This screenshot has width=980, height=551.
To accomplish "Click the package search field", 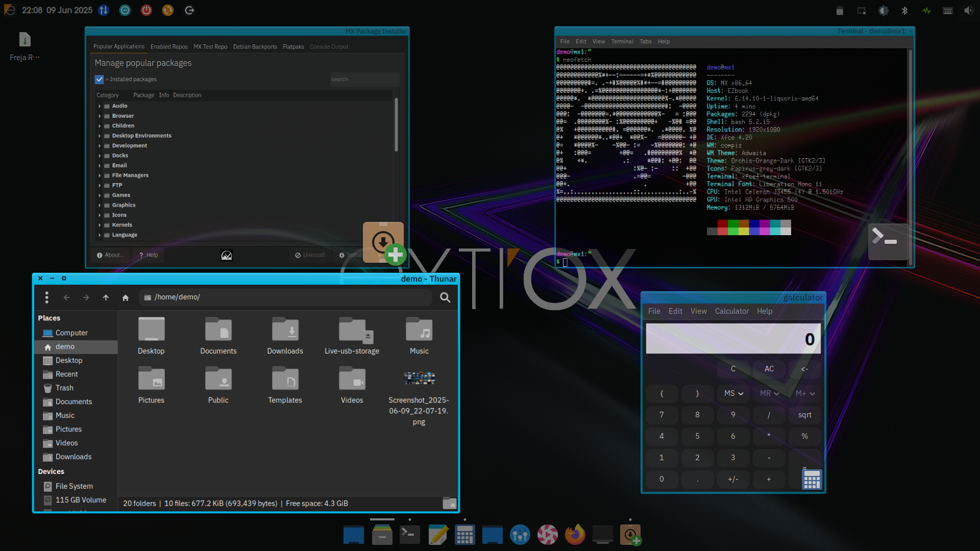I will (x=364, y=80).
